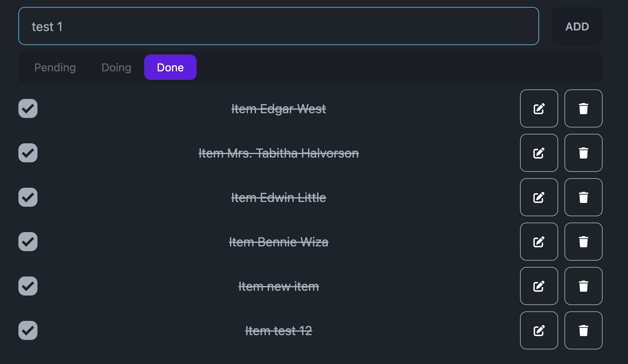
Task: Delete the Item Bennie Wiza entry
Action: click(x=583, y=242)
